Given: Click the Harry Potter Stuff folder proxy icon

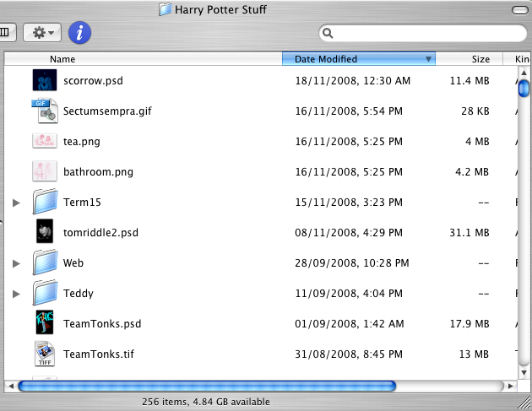Looking at the screenshot, I should (x=166, y=9).
